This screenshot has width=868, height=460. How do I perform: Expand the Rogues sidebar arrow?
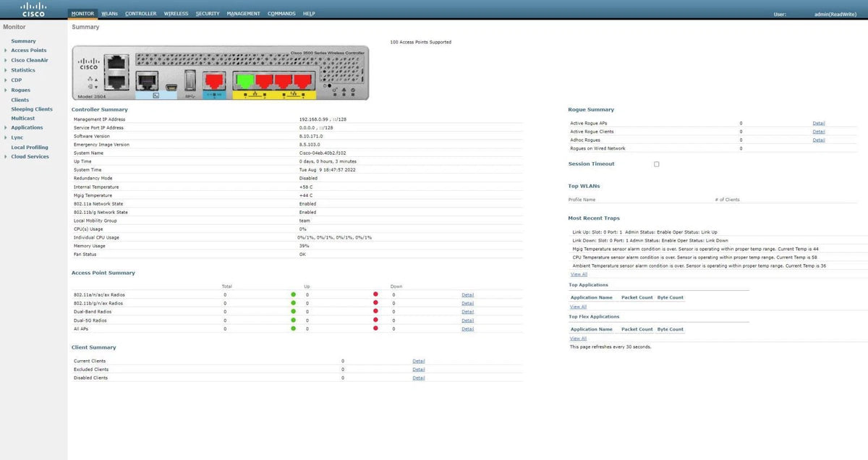6,90
